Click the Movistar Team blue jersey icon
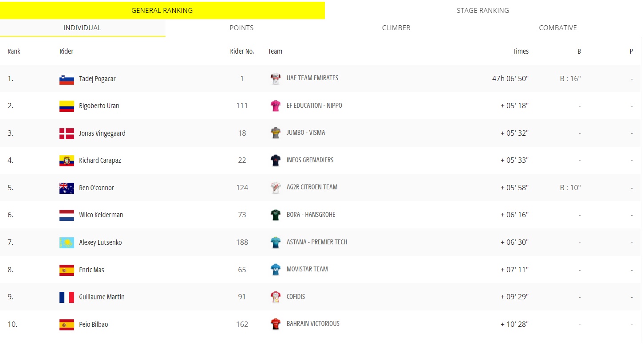Viewport: 644px width, 345px height. 276,270
